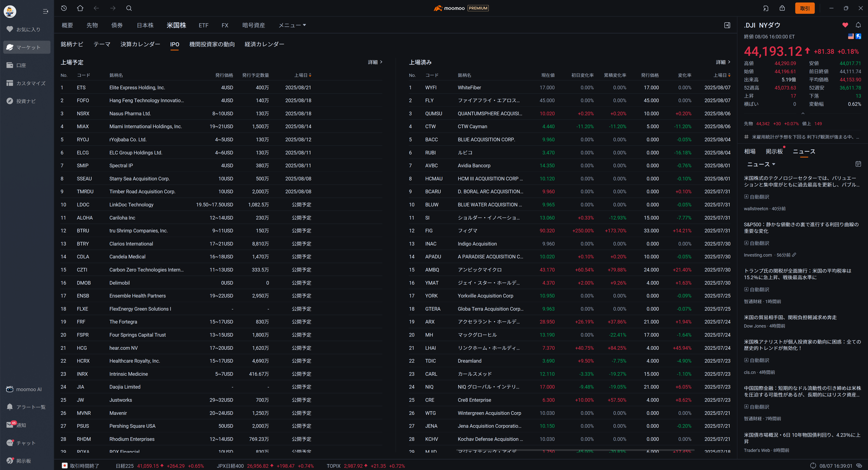Navigate back with the left arrow

(96, 8)
